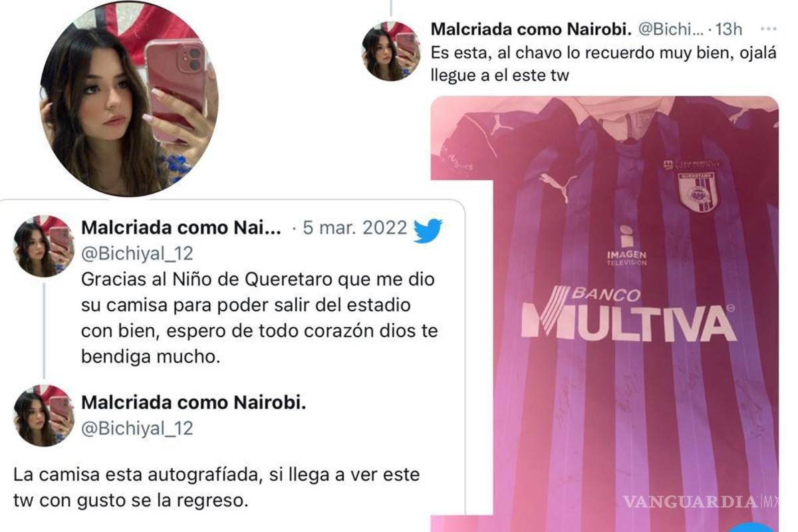Open the large circular profile photo

(129, 100)
